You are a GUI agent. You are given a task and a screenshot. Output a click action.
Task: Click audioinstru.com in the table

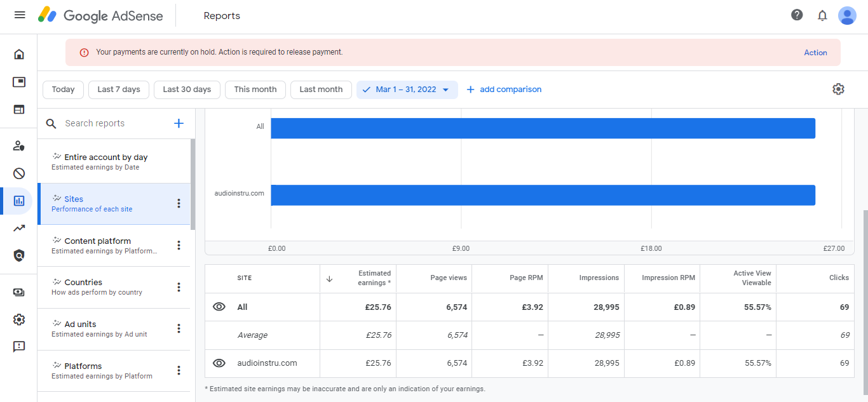[267, 363]
